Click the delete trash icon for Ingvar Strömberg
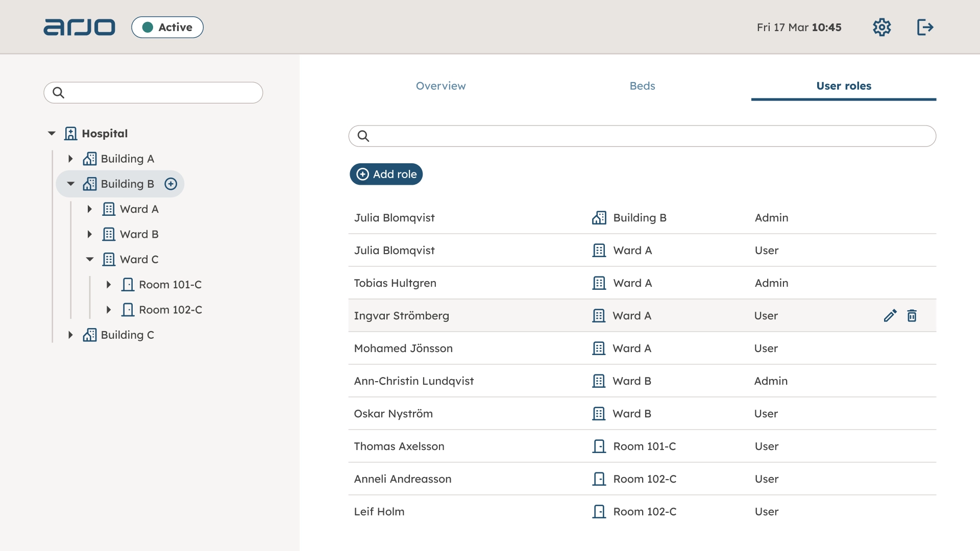Screen dimensions: 980x551 click(912, 315)
